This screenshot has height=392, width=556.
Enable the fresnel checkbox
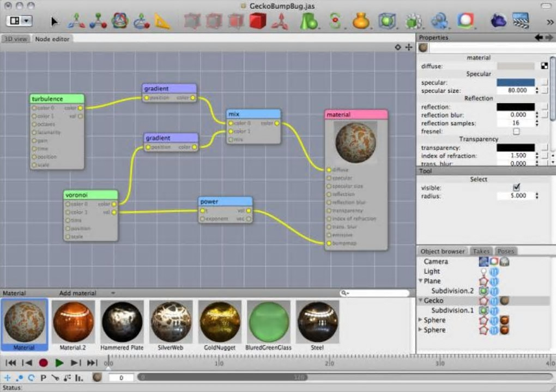(x=516, y=131)
